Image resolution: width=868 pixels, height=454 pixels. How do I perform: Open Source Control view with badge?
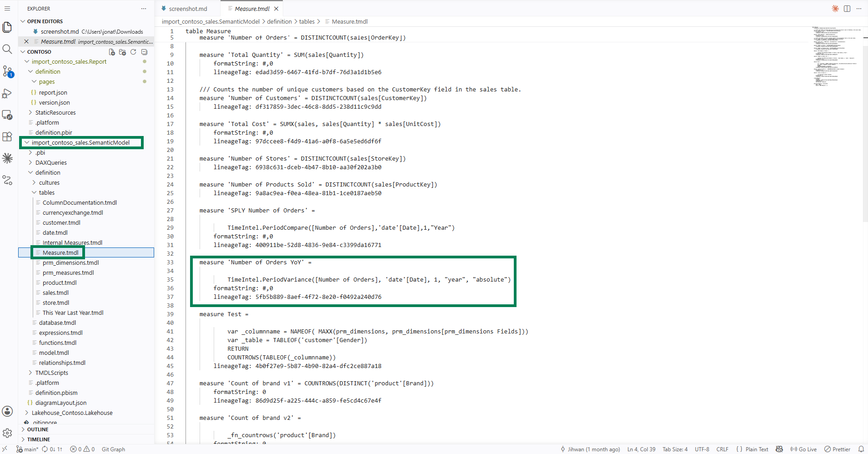click(x=7, y=71)
